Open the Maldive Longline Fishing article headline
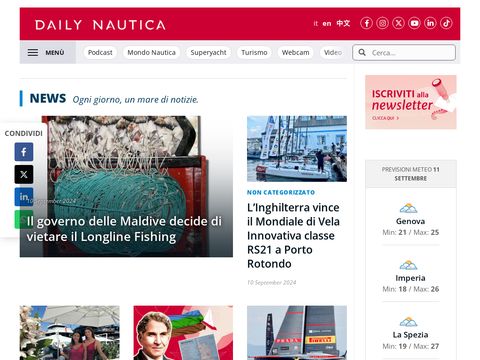480x360 pixels. (x=124, y=229)
